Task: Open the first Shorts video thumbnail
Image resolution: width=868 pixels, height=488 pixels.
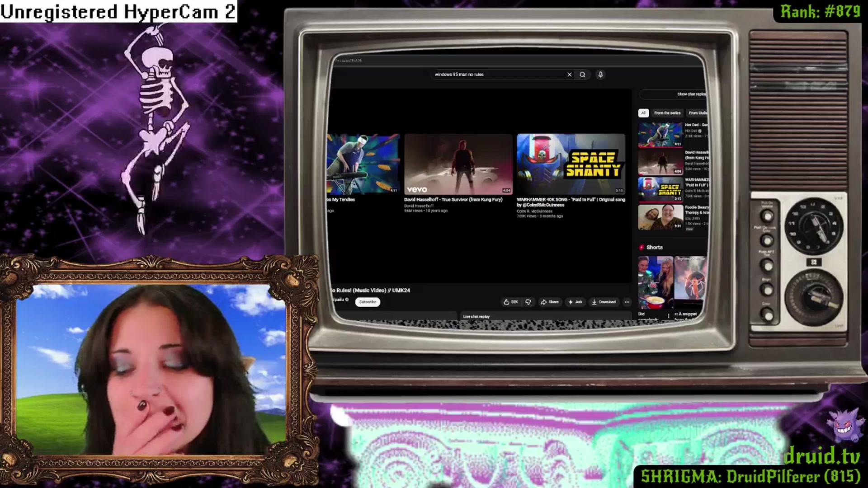Action: point(656,283)
